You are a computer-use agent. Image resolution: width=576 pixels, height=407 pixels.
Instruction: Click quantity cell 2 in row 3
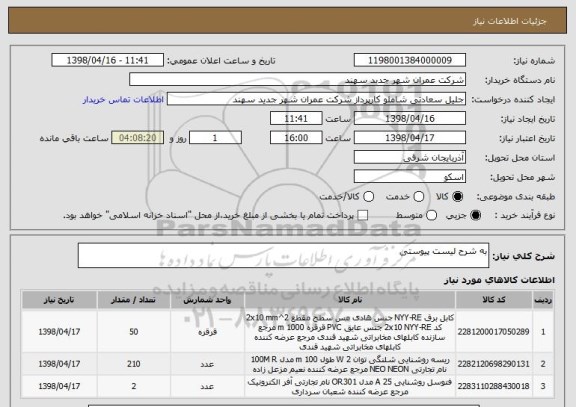click(134, 386)
